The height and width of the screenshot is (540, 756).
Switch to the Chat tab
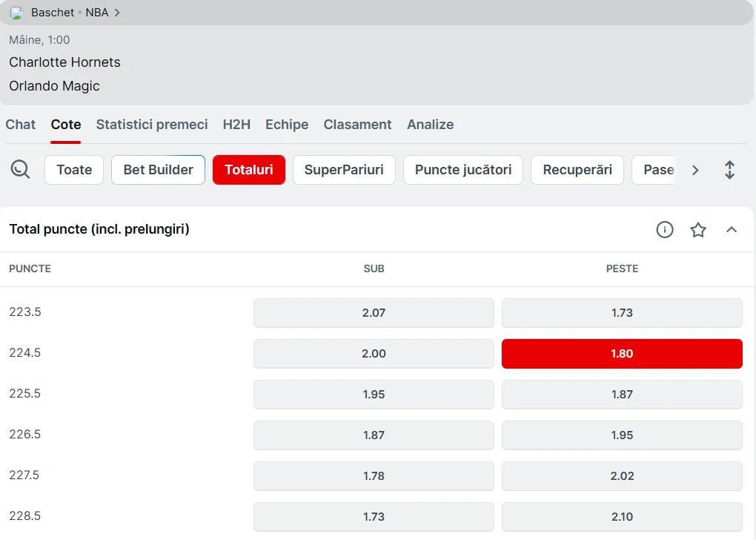pyautogui.click(x=21, y=125)
